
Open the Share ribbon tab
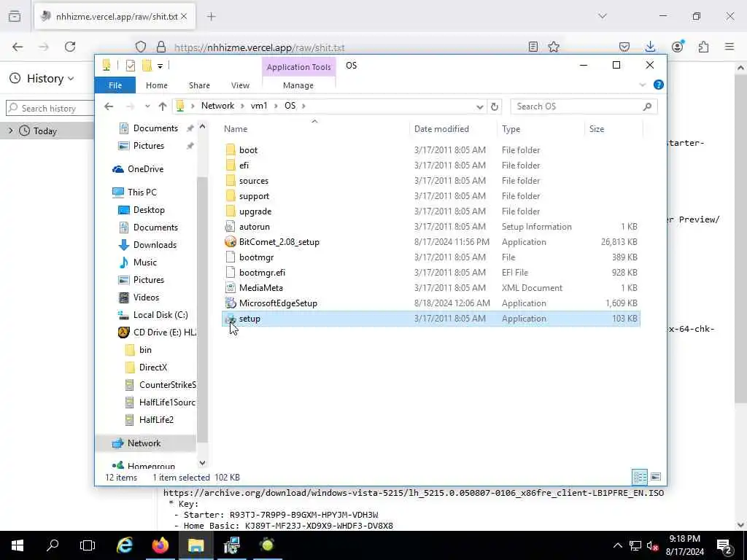tap(199, 85)
